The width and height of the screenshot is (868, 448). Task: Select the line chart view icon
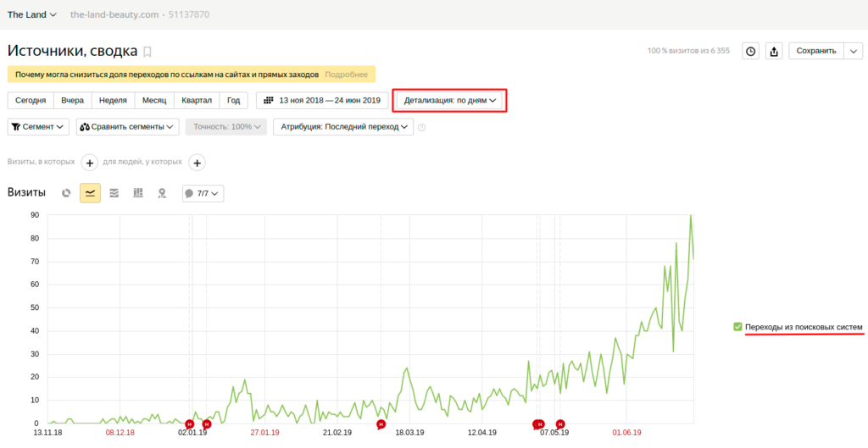coord(91,193)
